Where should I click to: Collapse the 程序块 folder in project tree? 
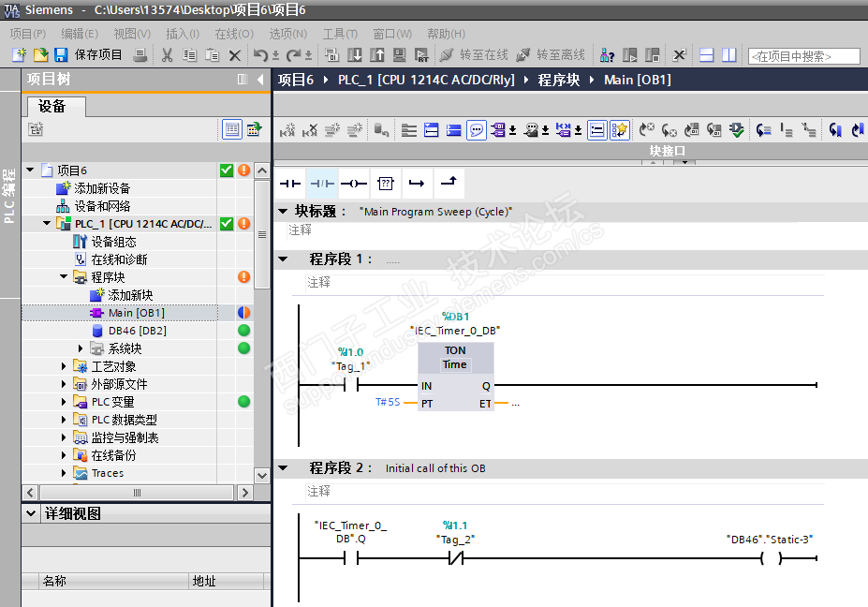click(x=65, y=277)
